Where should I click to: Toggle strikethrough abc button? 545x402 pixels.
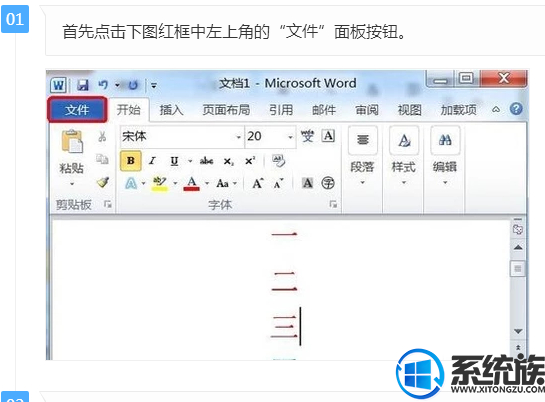tap(206, 161)
